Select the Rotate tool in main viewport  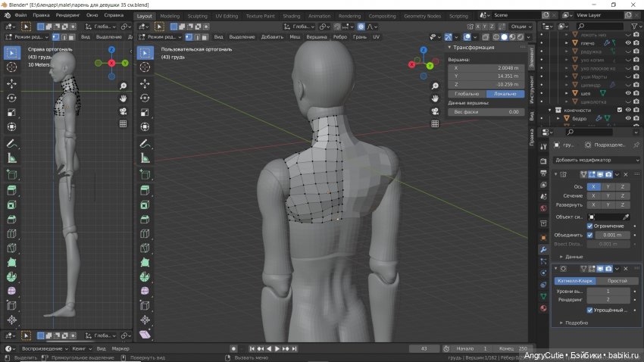[144, 98]
